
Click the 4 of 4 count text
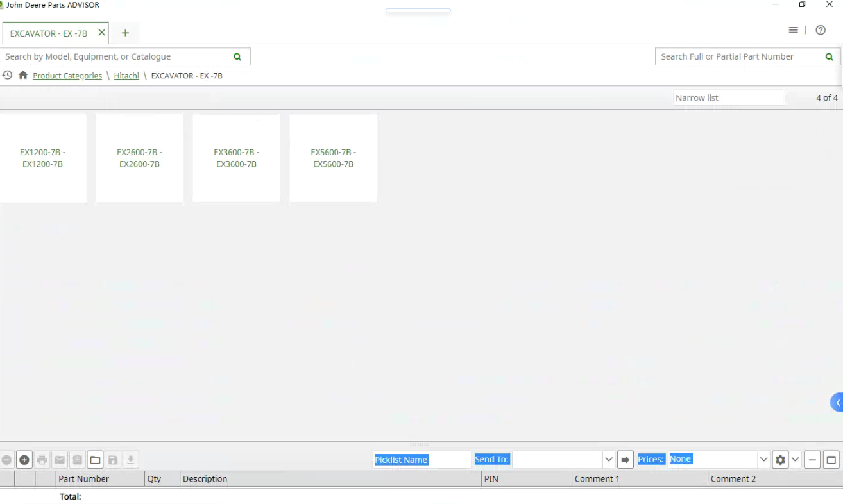tap(827, 97)
